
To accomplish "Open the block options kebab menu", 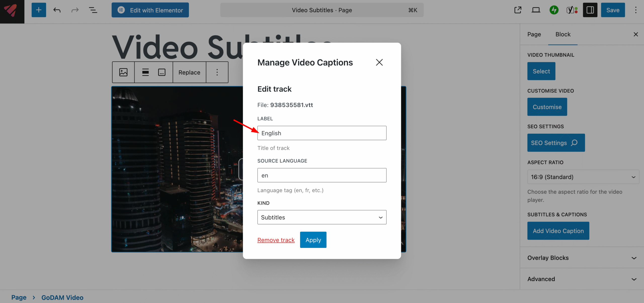I will pos(217,72).
